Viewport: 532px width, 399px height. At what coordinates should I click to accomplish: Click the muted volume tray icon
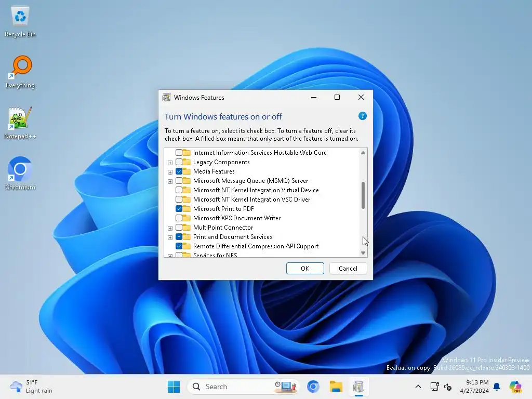(x=448, y=387)
